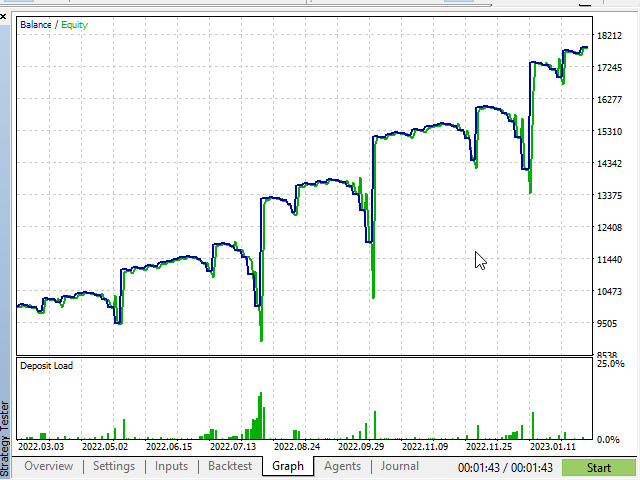Click the Equity legend label
The width and height of the screenshot is (640, 480).
coord(74,25)
